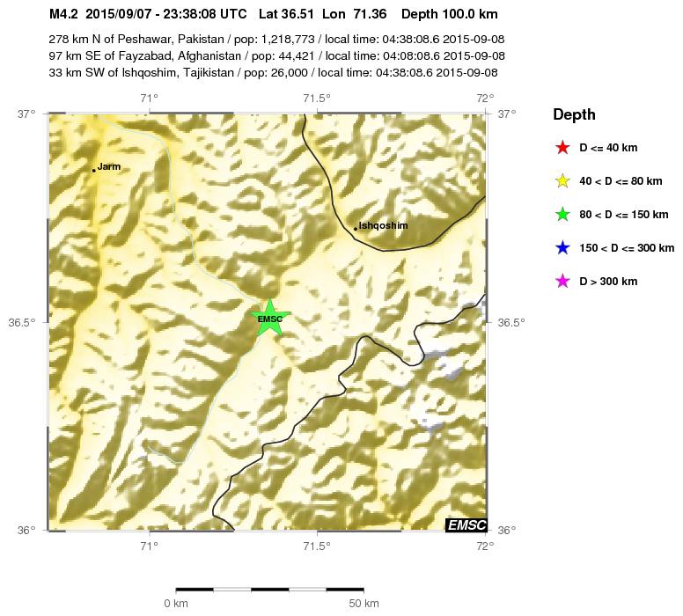The image size is (683, 616).
Task: Click the '150 < D <= 300 km' legend label
Action: tap(627, 248)
